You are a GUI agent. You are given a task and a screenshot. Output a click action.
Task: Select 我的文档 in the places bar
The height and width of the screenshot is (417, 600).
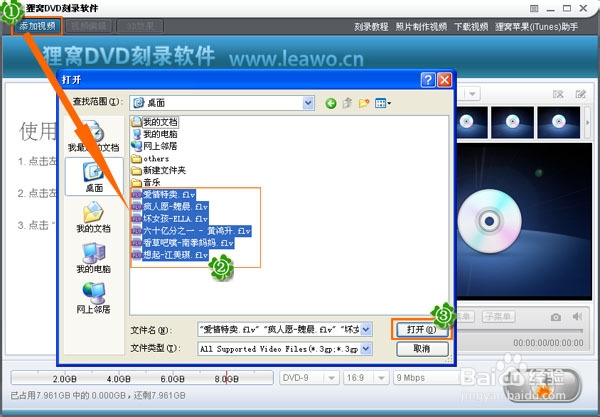[x=93, y=217]
